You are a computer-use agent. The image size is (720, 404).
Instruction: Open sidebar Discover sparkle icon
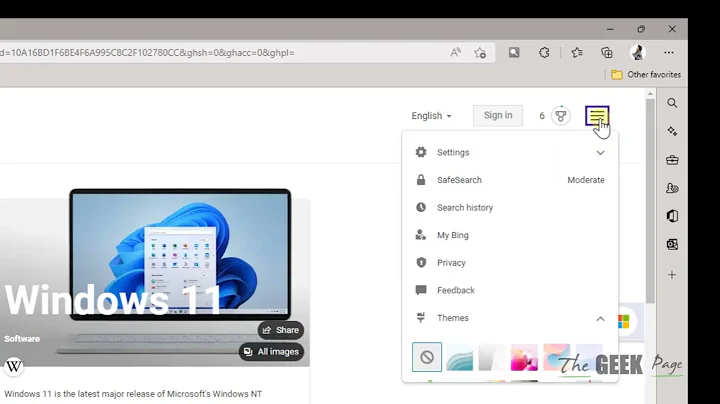pyautogui.click(x=672, y=131)
